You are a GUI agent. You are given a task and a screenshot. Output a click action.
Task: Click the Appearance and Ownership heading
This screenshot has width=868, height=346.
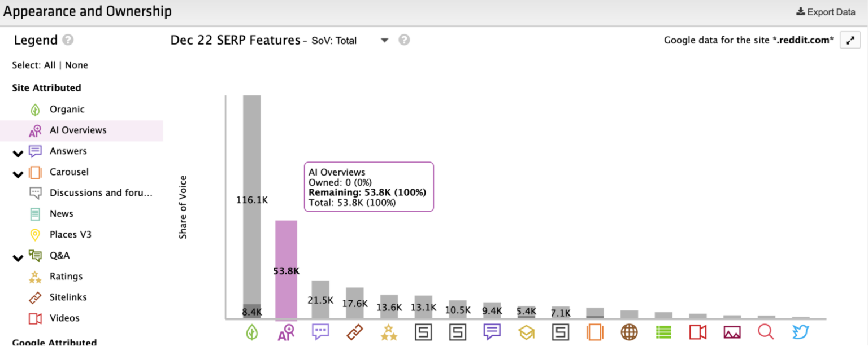[x=88, y=11]
